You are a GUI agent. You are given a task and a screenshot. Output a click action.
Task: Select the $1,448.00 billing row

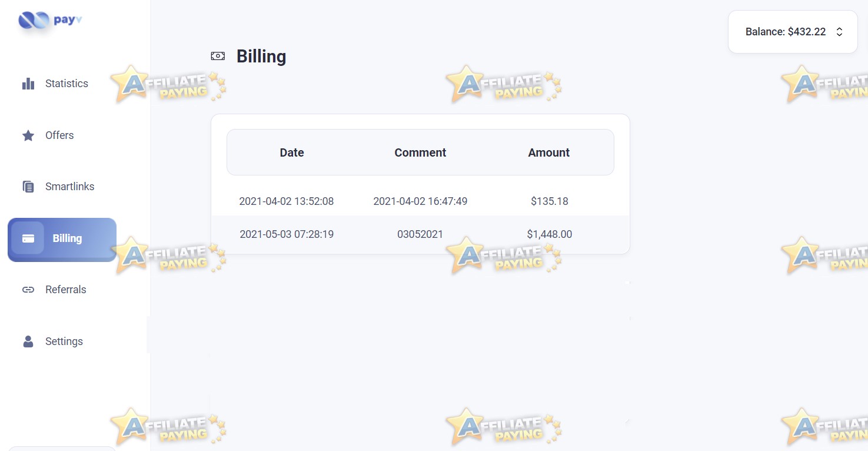click(x=420, y=234)
